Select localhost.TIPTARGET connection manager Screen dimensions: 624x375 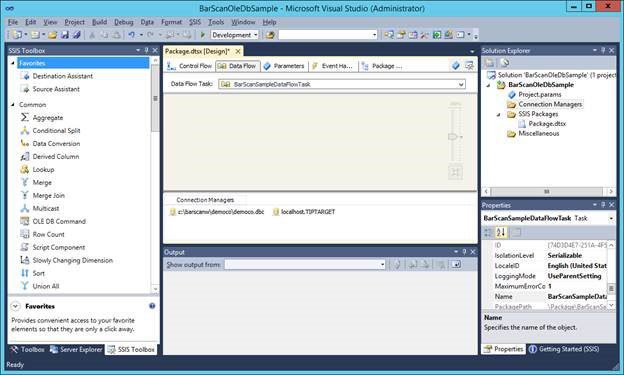[304, 212]
